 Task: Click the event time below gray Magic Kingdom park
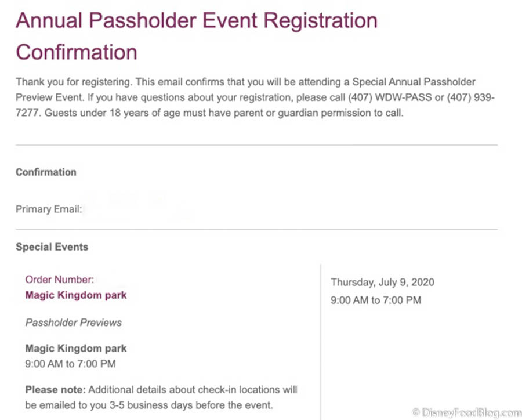[70, 364]
